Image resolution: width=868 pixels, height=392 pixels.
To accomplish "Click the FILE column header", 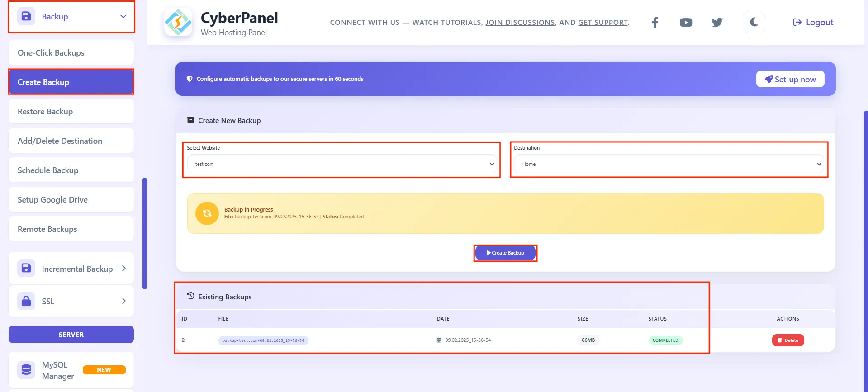I will pyautogui.click(x=223, y=319).
